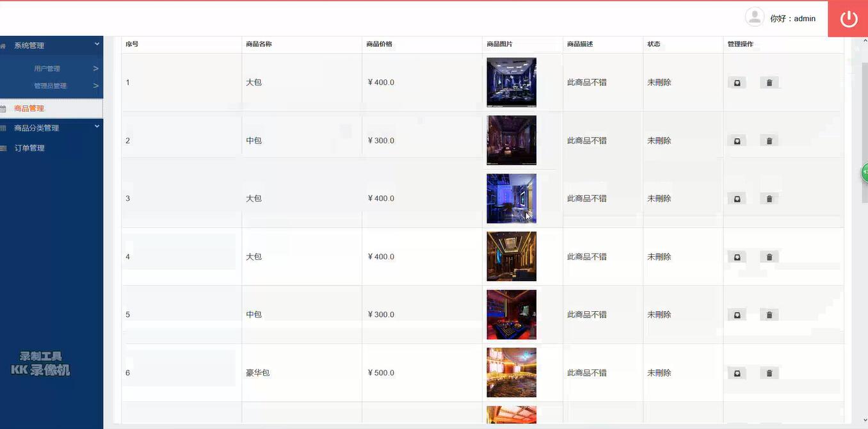The width and height of the screenshot is (868, 429).
Task: Click the inbox icon in row 1
Action: point(737,83)
